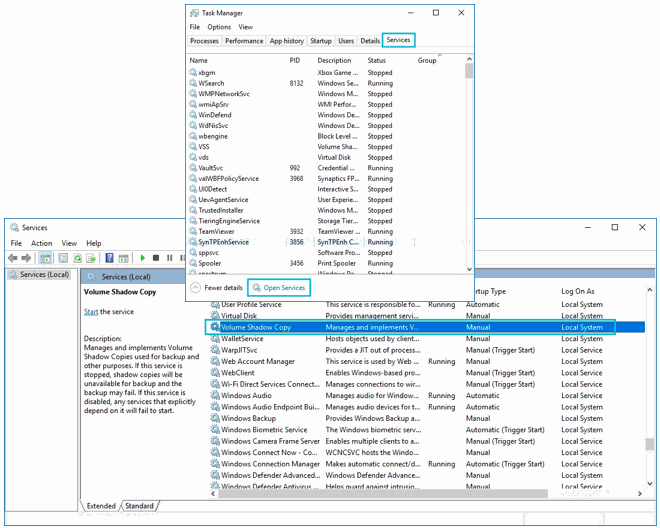Select Services (Local) tree node
The image size is (660, 528).
pyautogui.click(x=40, y=275)
